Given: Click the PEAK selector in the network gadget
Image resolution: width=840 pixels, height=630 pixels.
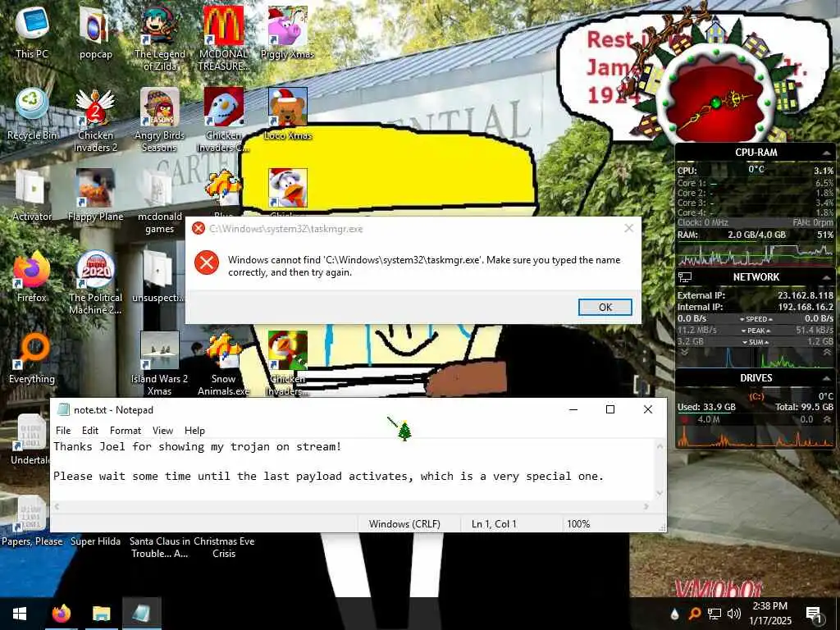Looking at the screenshot, I should click(756, 331).
